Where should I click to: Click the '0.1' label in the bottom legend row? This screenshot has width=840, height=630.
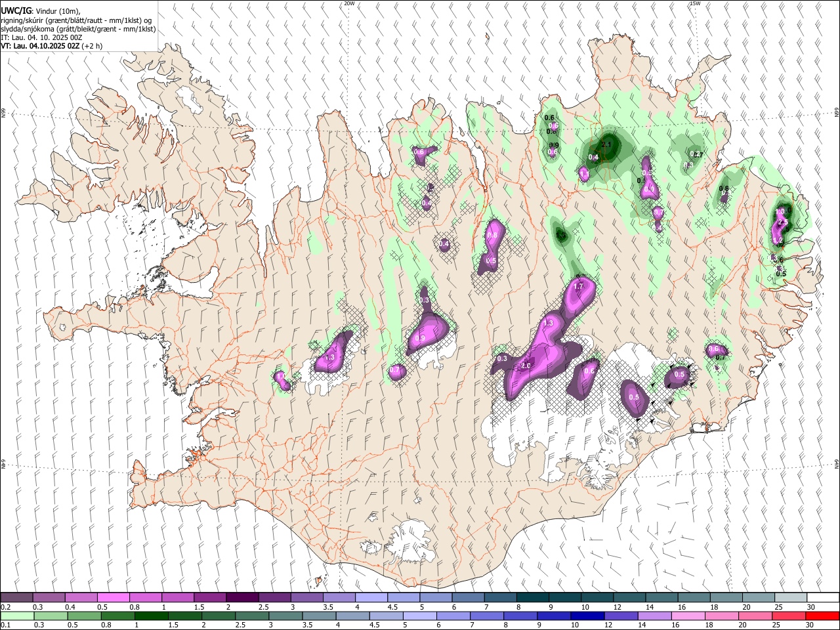pyautogui.click(x=5, y=625)
